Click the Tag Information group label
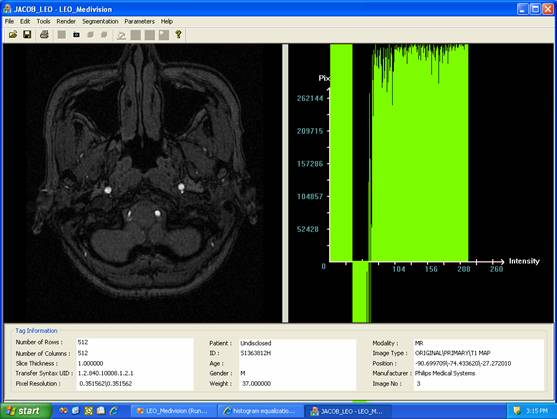This screenshot has height=419, width=557. click(x=36, y=331)
